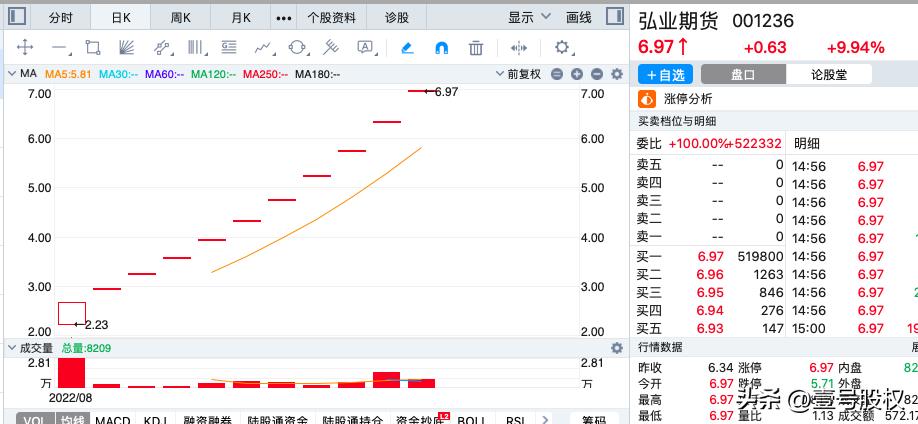
Task: Select the circle cycle drawing tool
Action: 297,47
